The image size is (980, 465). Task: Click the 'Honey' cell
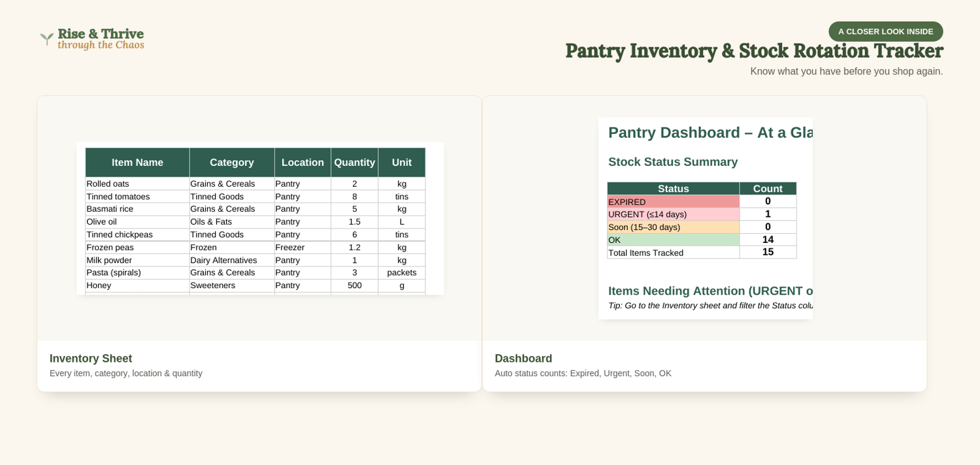137,285
